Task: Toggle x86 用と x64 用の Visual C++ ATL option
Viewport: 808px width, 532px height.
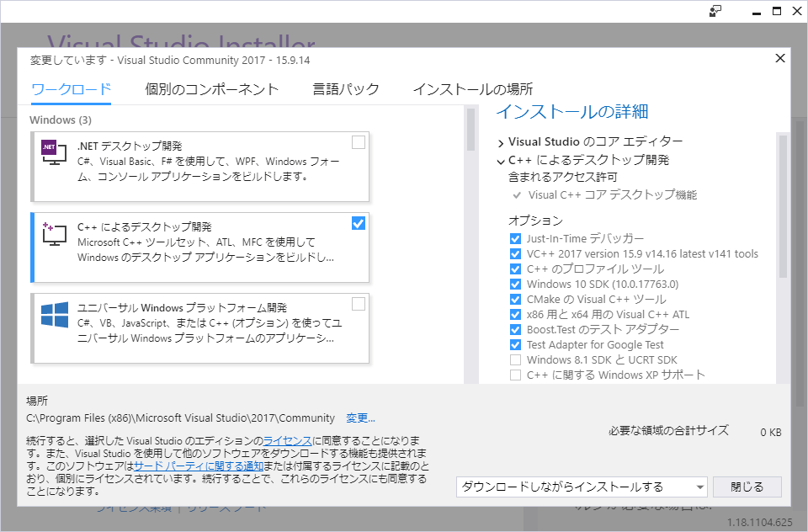Action: tap(515, 315)
